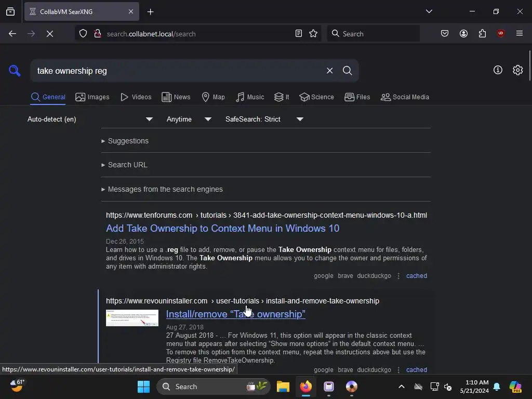This screenshot has width=532, height=399.
Task: Switch to the Music tab
Action: 250,97
